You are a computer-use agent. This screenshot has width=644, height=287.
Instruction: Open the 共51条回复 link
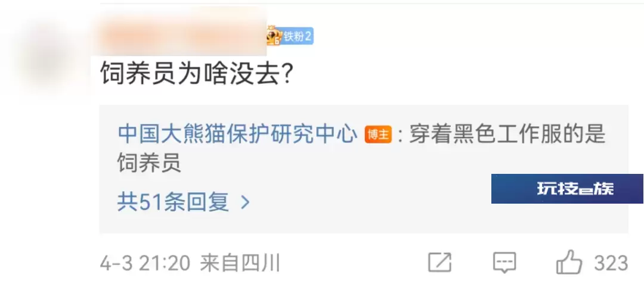click(x=173, y=202)
